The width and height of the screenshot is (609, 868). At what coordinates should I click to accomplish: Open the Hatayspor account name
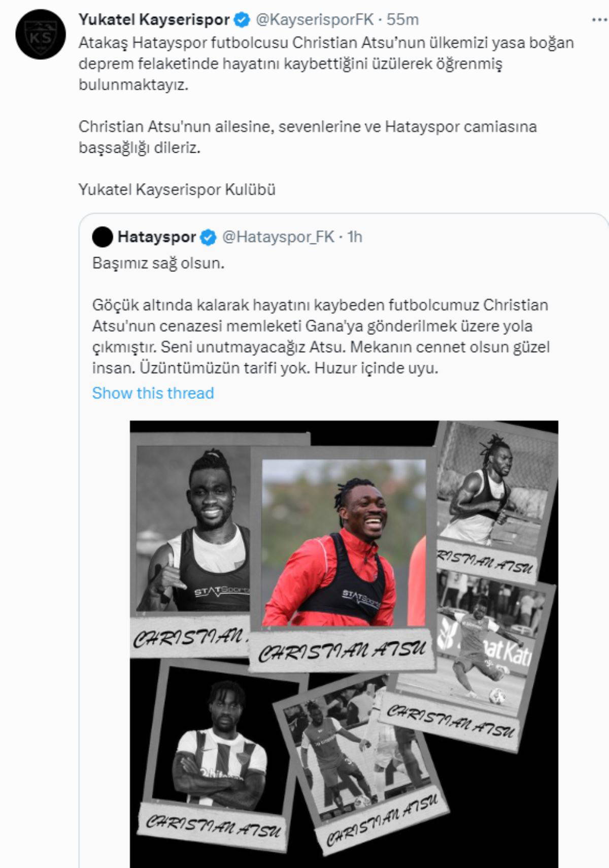coord(157,237)
